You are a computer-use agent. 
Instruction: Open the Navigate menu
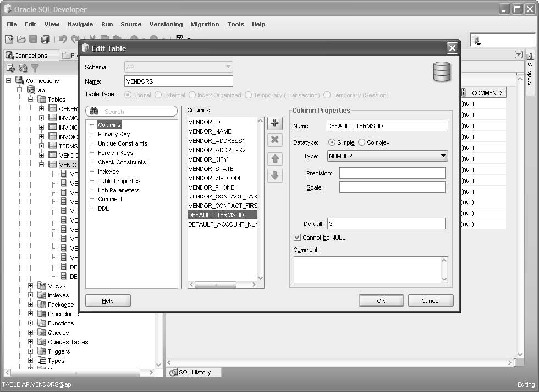80,24
